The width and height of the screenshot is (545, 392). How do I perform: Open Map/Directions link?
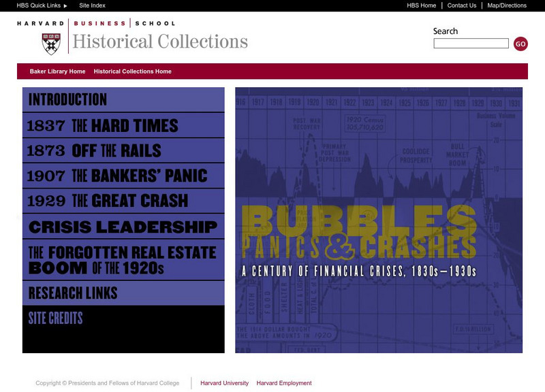(507, 5)
